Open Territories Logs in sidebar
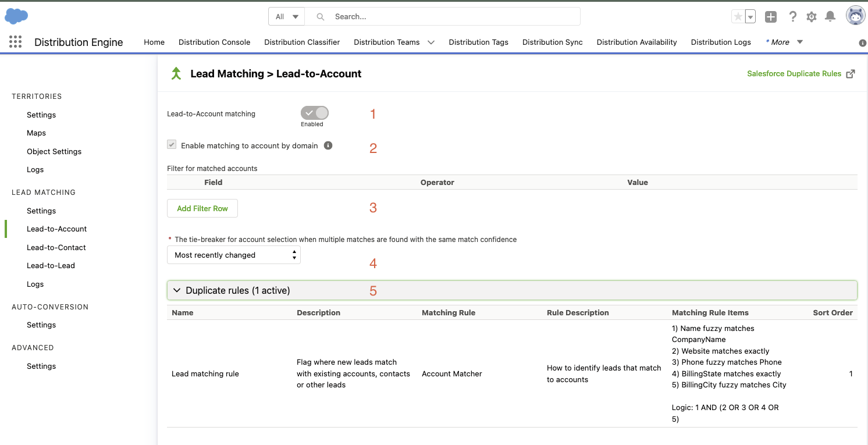The height and width of the screenshot is (445, 868). [35, 169]
